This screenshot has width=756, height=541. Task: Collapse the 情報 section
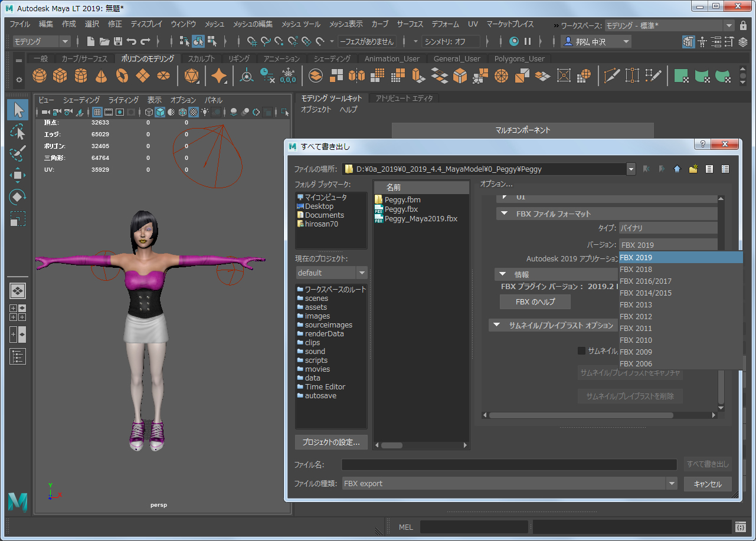[503, 274]
